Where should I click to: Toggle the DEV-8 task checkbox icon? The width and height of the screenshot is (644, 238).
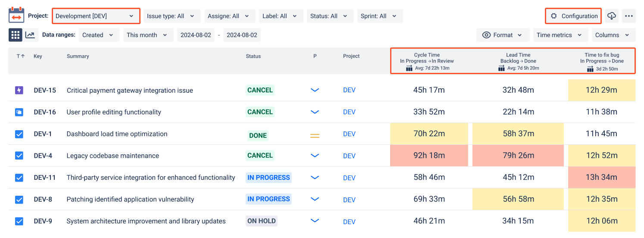click(x=19, y=200)
